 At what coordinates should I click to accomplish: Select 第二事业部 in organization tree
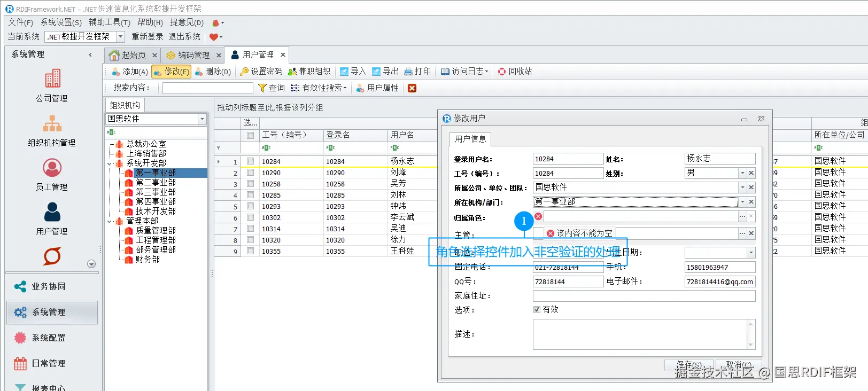point(156,183)
